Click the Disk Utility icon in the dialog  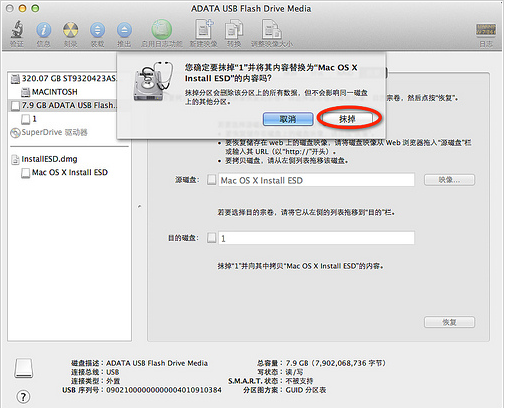pyautogui.click(x=153, y=81)
